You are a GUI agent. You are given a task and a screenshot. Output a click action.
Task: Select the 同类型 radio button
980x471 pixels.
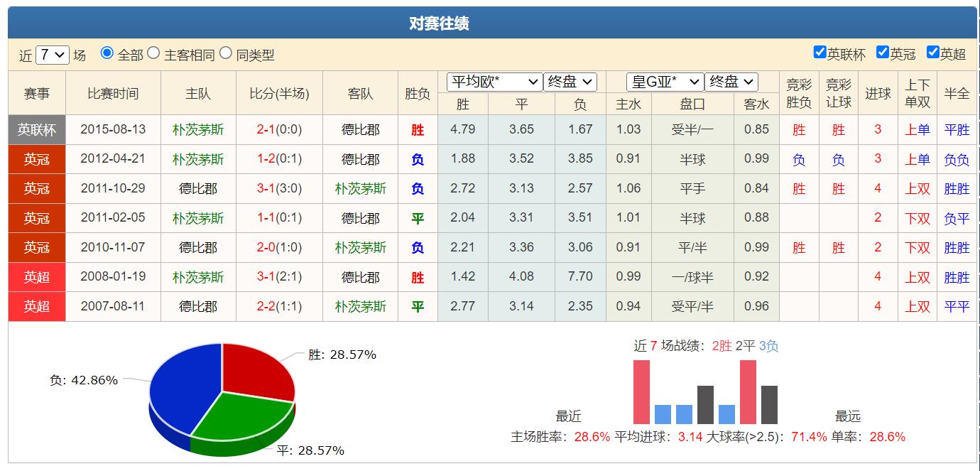click(x=225, y=54)
